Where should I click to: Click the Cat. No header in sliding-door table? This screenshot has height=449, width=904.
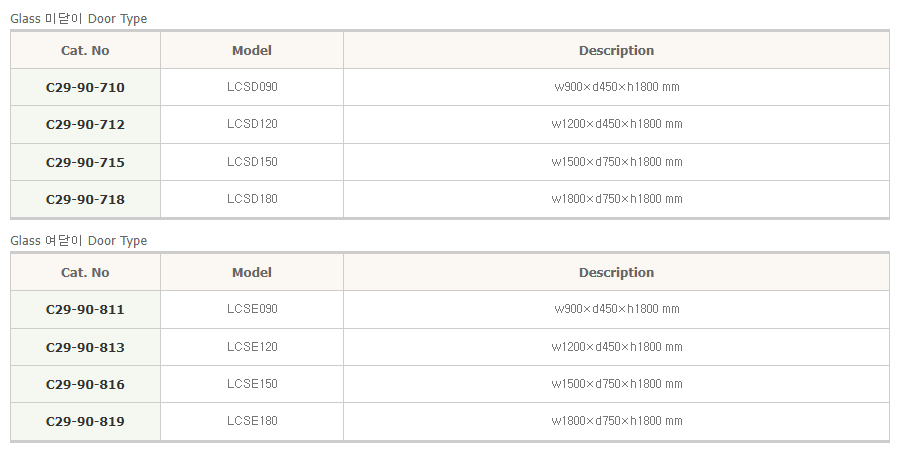click(x=85, y=51)
